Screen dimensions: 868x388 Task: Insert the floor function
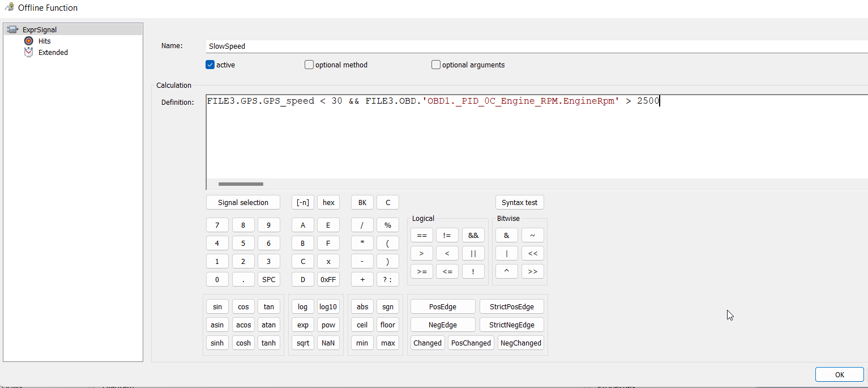pyautogui.click(x=388, y=325)
